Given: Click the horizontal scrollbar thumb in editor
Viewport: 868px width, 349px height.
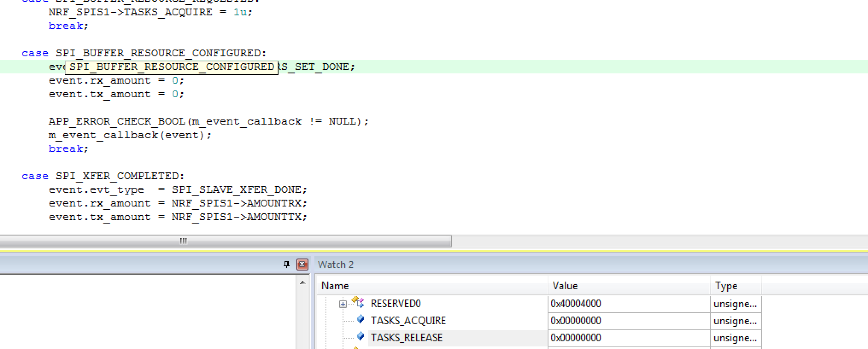Looking at the screenshot, I should tap(226, 241).
